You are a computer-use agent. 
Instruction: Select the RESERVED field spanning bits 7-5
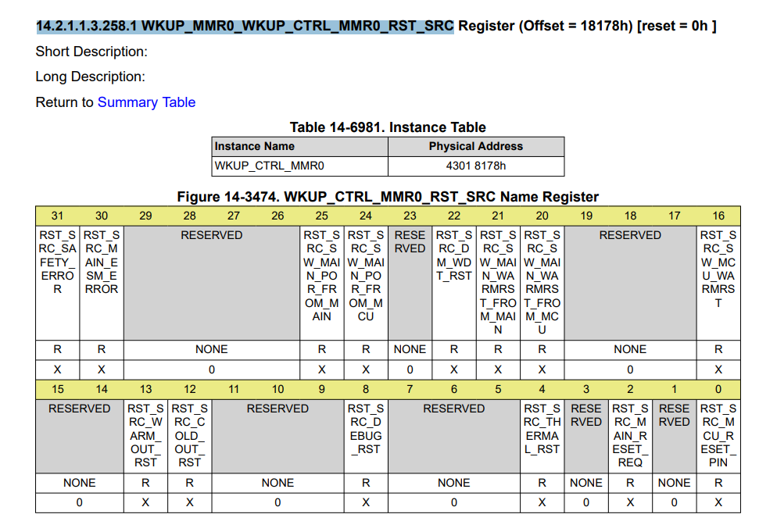pos(454,436)
